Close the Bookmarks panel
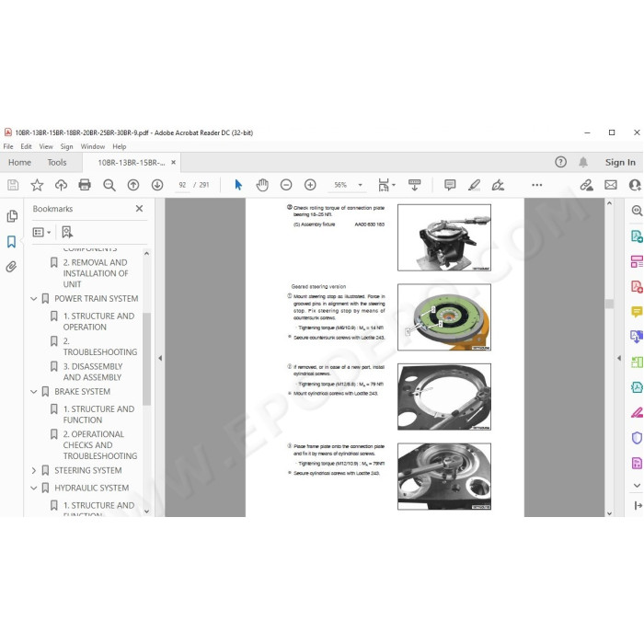Screen dimensions: 644x644 (x=139, y=209)
